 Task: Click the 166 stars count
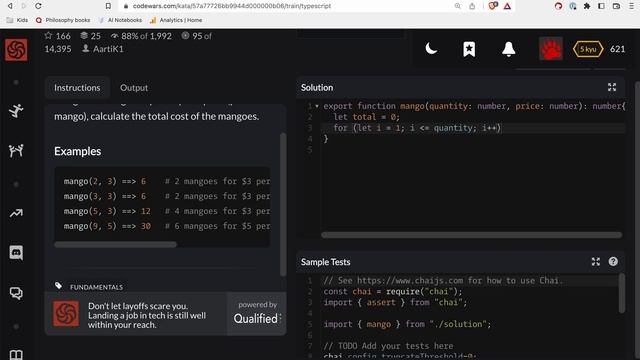(x=58, y=36)
